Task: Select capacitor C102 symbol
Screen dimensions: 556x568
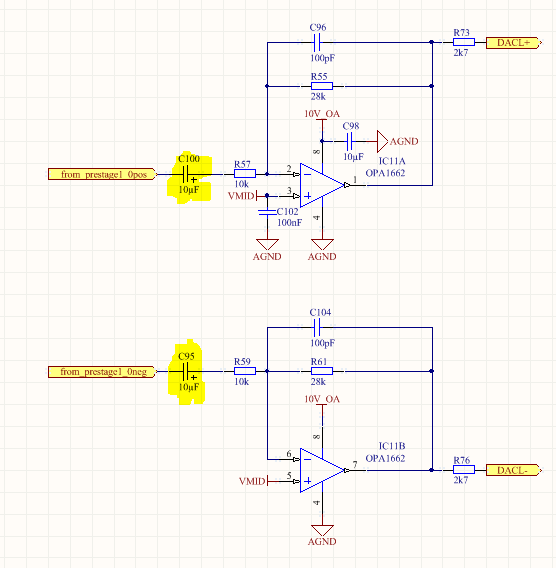Action: click(x=267, y=212)
